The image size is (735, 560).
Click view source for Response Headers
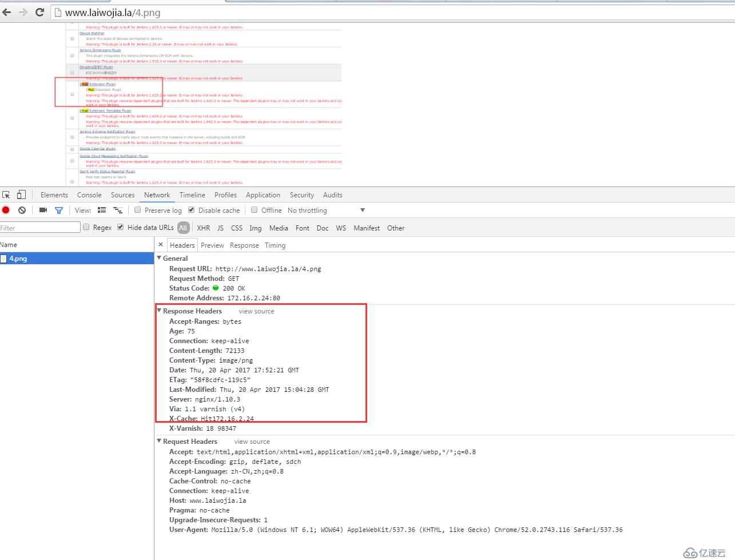tap(256, 311)
